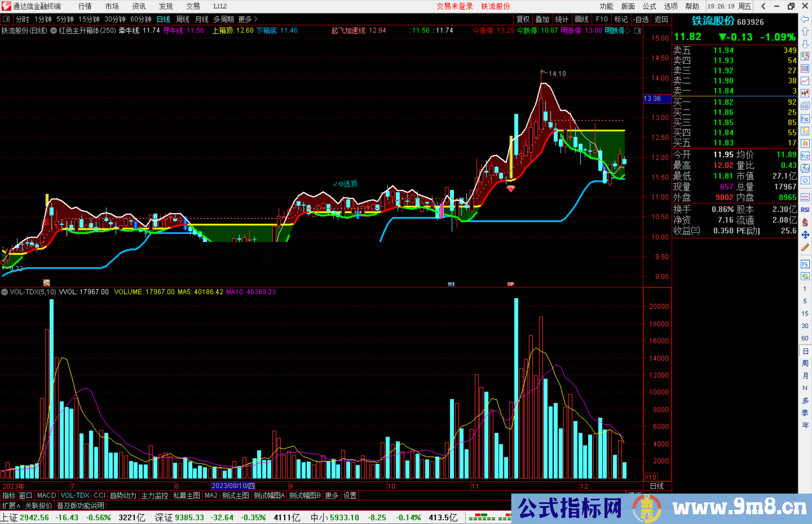Click the four-way move arrows icon
This screenshot has height=524, width=812.
pos(805,235)
